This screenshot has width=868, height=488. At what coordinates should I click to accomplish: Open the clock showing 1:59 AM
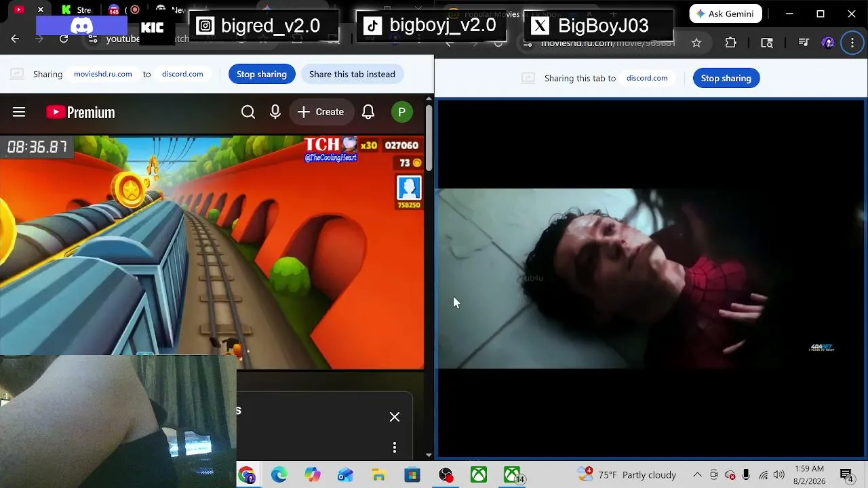pos(808,474)
